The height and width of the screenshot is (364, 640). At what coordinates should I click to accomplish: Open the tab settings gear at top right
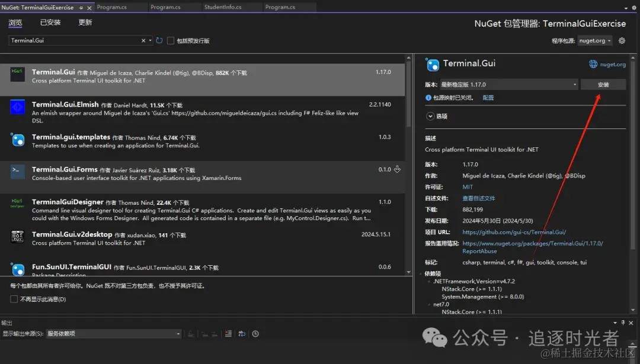(x=634, y=8)
